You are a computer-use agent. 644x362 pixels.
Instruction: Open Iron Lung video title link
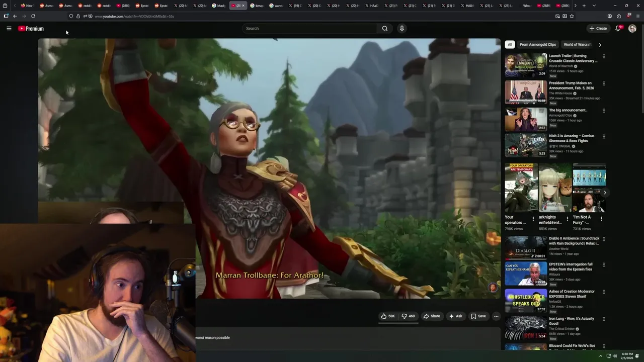click(x=572, y=321)
